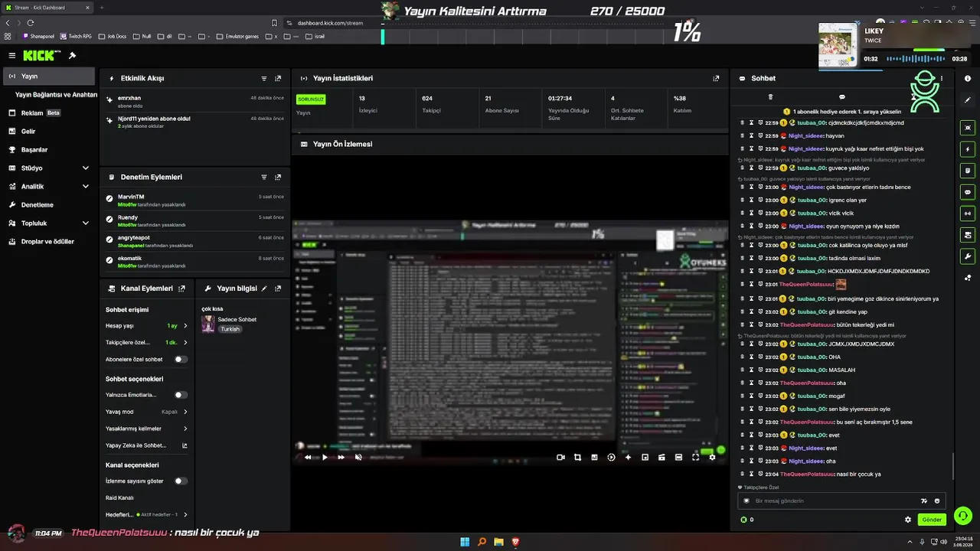
Task: Open the Başarılar page
Action: (x=49, y=149)
